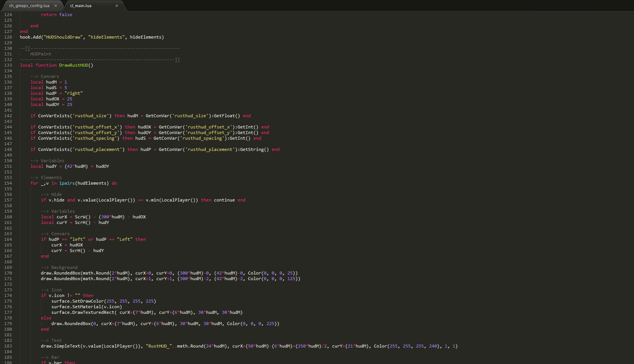Click the HUDPaint comment text
634x364 pixels.
point(41,54)
